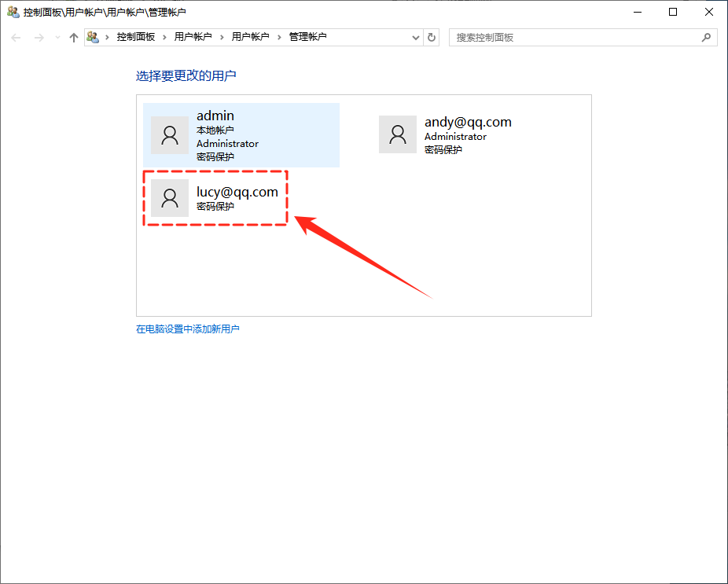Open the 在电脑设置中添加新用户 link
Viewport: 728px width, 584px height.
click(x=188, y=329)
